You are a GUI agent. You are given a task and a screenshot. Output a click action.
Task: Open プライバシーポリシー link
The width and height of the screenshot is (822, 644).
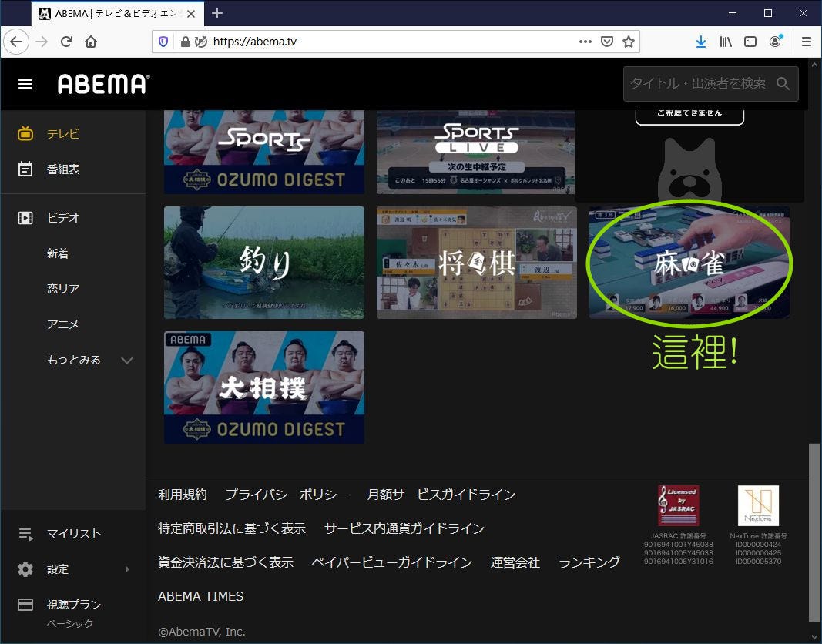pyautogui.click(x=287, y=495)
